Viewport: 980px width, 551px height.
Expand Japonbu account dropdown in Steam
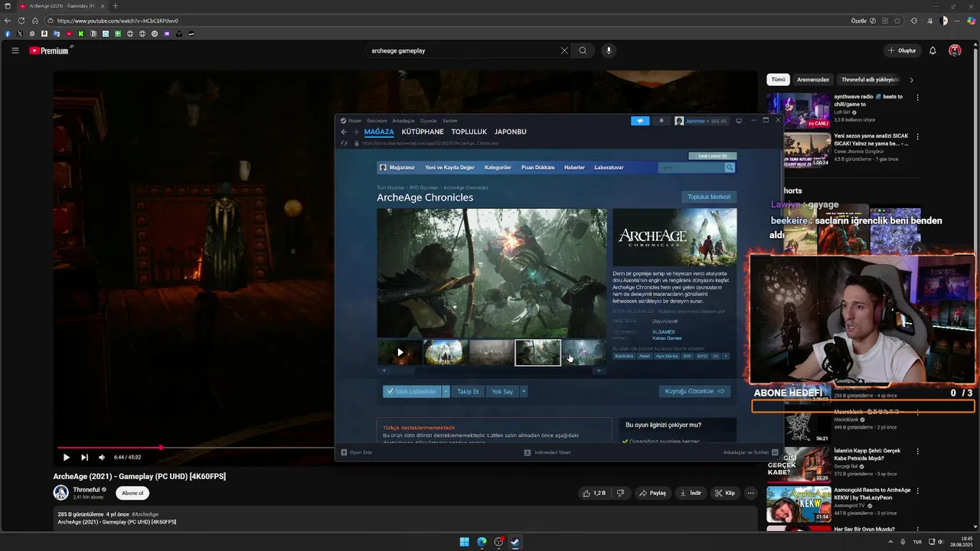click(x=701, y=120)
